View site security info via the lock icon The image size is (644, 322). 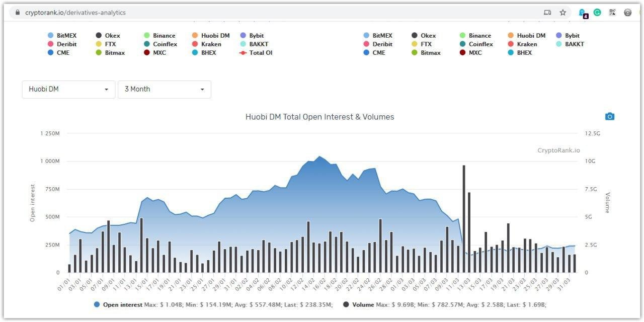click(x=18, y=13)
